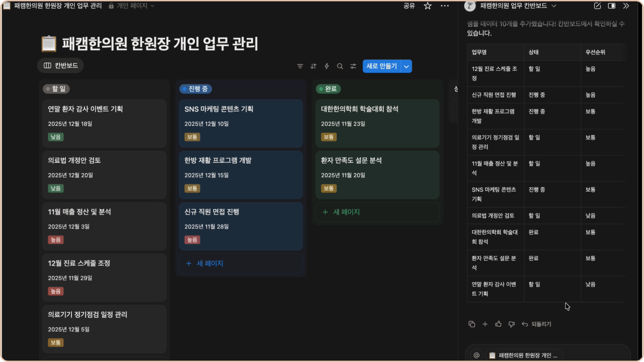The height and width of the screenshot is (362, 644).
Task: Click 의료법 개정안 검토 cell in chat table
Action: (496, 215)
